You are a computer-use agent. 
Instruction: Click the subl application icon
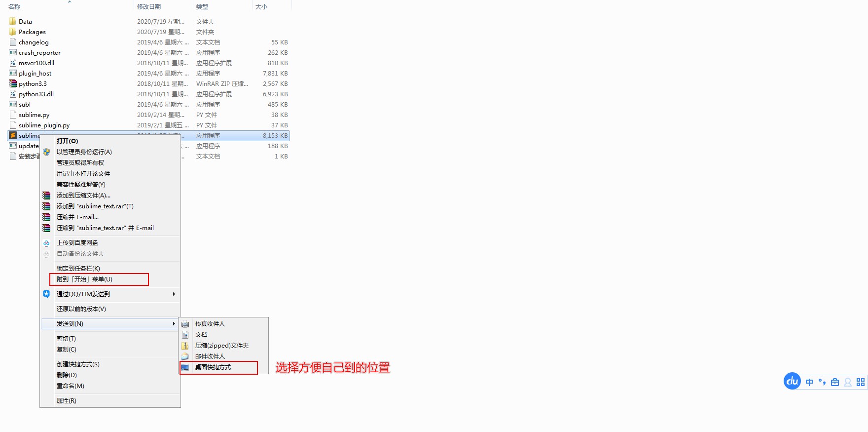coord(13,104)
